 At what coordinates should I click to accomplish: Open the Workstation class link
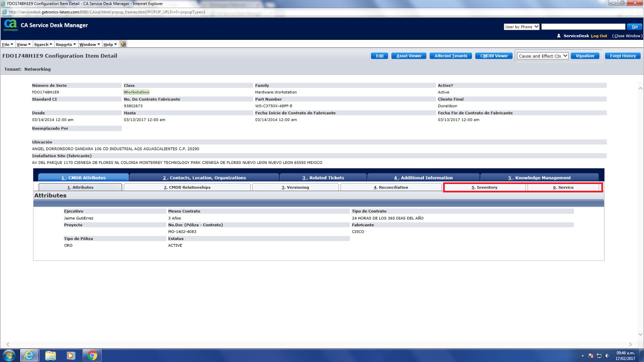(x=136, y=92)
